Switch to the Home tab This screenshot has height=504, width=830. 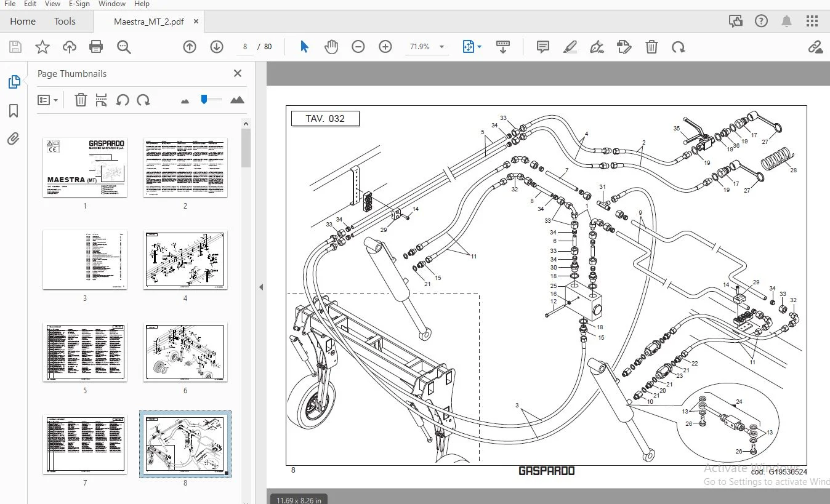23,22
